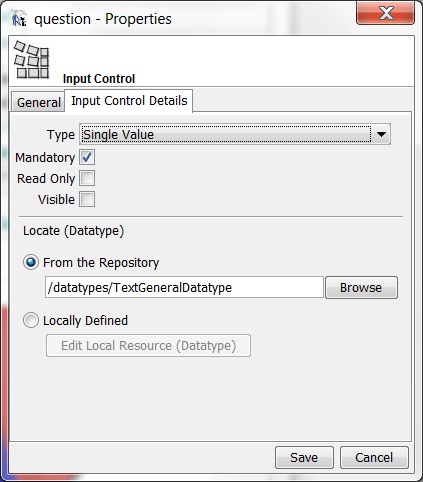This screenshot has width=423, height=482.
Task: Click the application icon in title bar
Action: click(x=19, y=19)
